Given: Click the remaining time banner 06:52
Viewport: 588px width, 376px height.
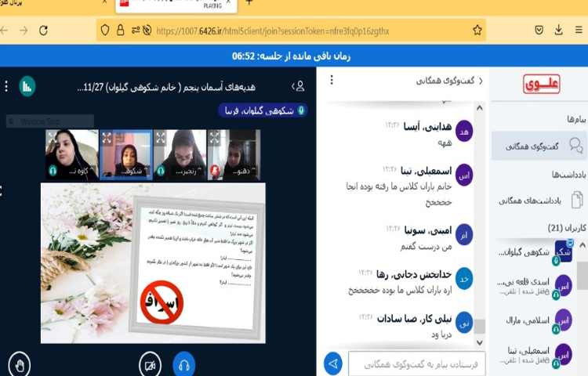Looking at the screenshot, I should pos(291,56).
